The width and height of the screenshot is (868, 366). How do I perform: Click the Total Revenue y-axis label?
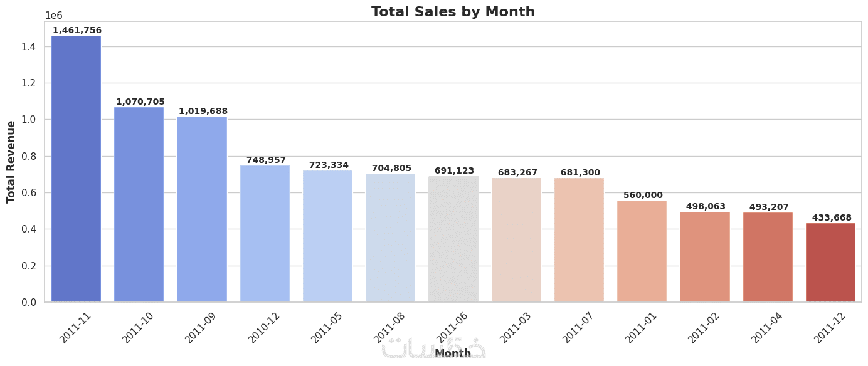click(x=11, y=162)
